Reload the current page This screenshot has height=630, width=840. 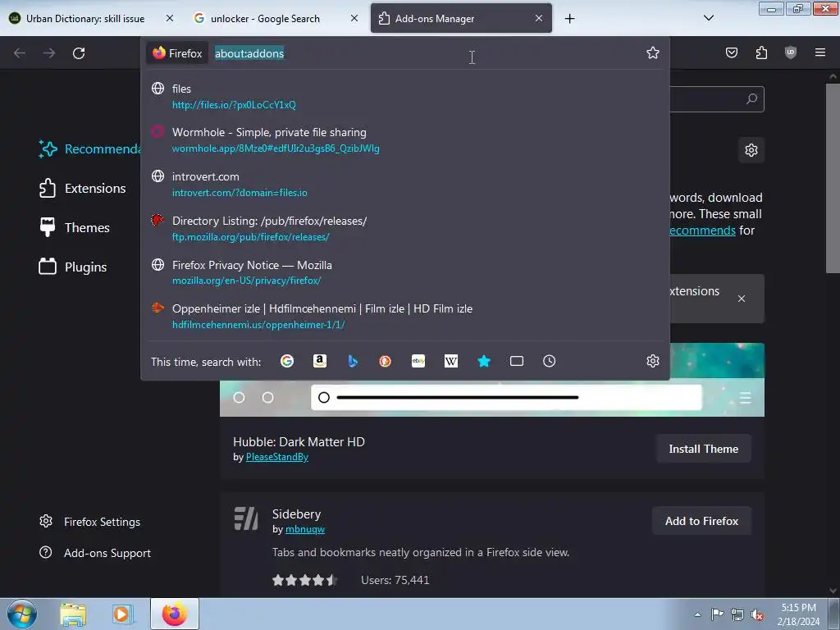[79, 53]
